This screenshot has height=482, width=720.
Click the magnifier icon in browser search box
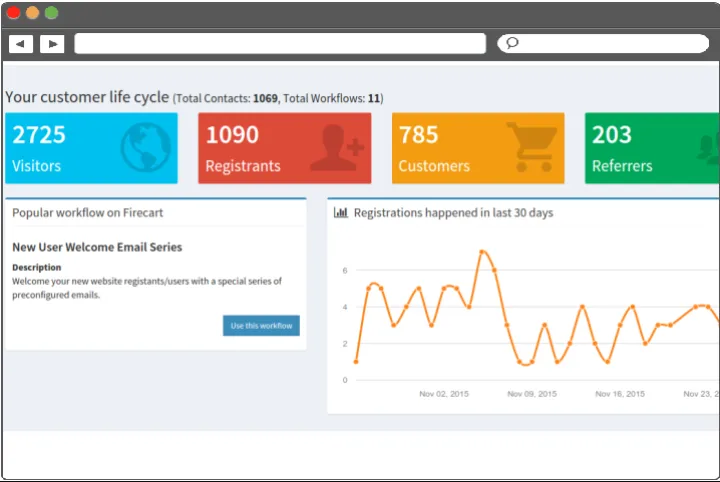[512, 43]
